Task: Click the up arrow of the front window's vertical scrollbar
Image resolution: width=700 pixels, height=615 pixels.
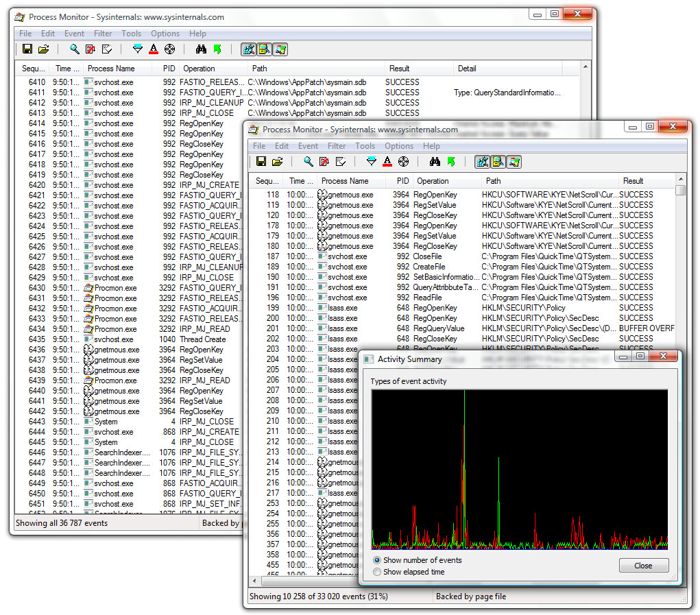Action: [680, 179]
